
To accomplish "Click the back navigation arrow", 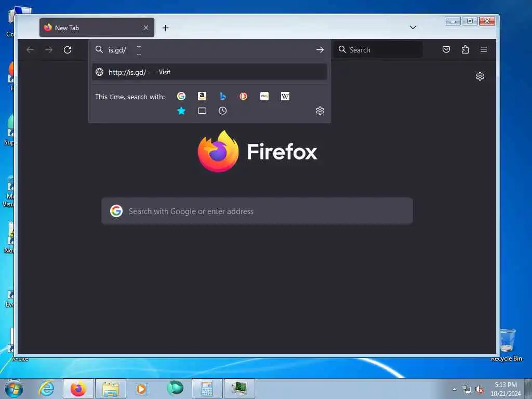I will pos(30,50).
